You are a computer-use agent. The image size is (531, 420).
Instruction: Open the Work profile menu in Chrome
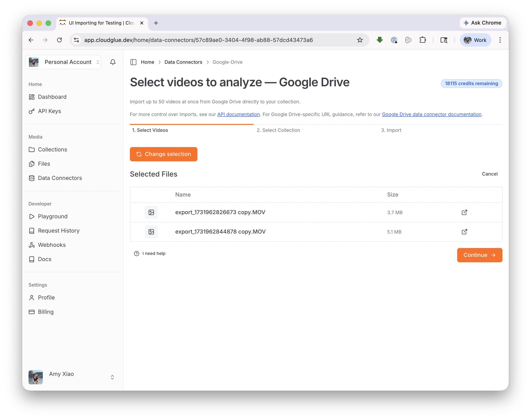(x=475, y=40)
